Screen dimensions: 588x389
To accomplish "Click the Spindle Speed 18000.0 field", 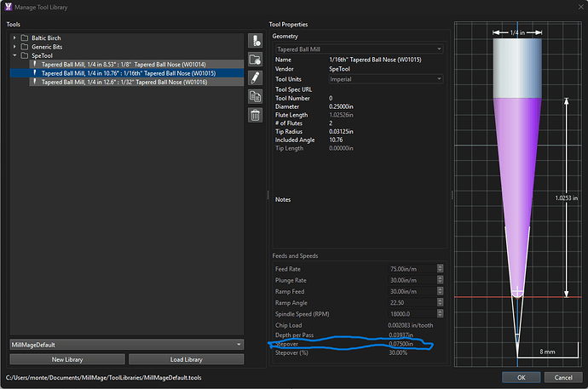I will (412, 314).
